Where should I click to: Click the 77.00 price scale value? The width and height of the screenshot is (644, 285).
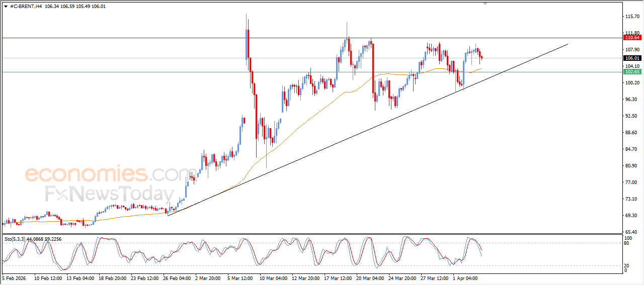pyautogui.click(x=631, y=182)
